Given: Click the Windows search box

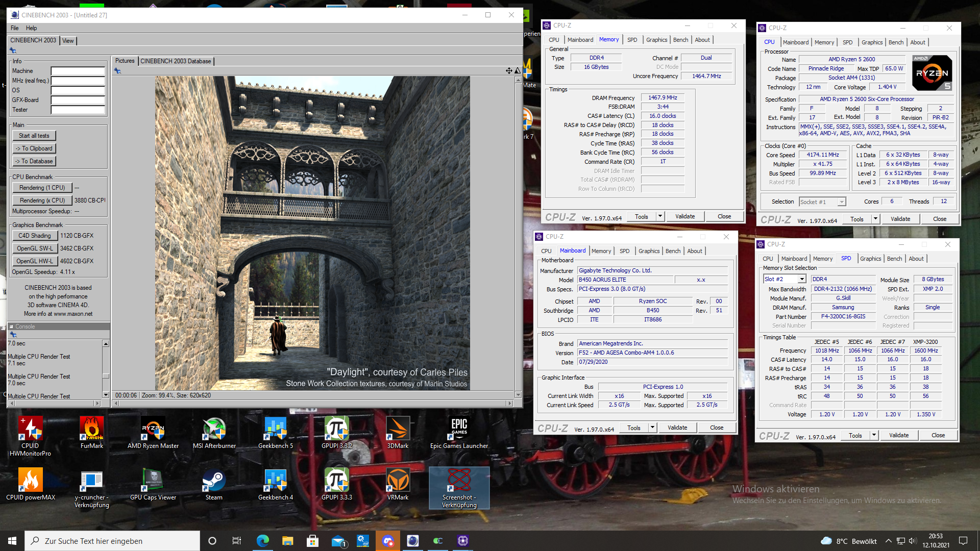Looking at the screenshot, I should [112, 541].
